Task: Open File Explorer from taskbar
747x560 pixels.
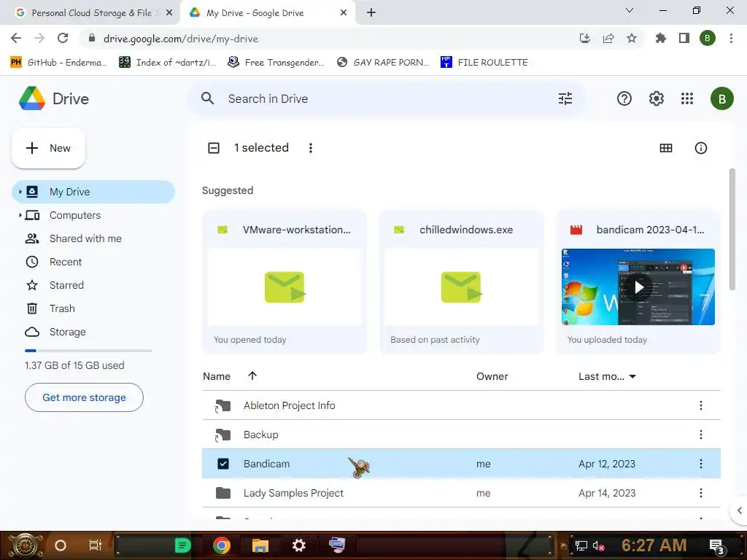Action: 260,545
